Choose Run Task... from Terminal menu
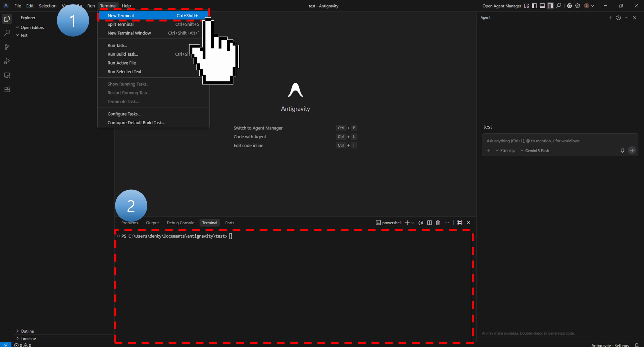The height and width of the screenshot is (347, 644). [x=153, y=46]
